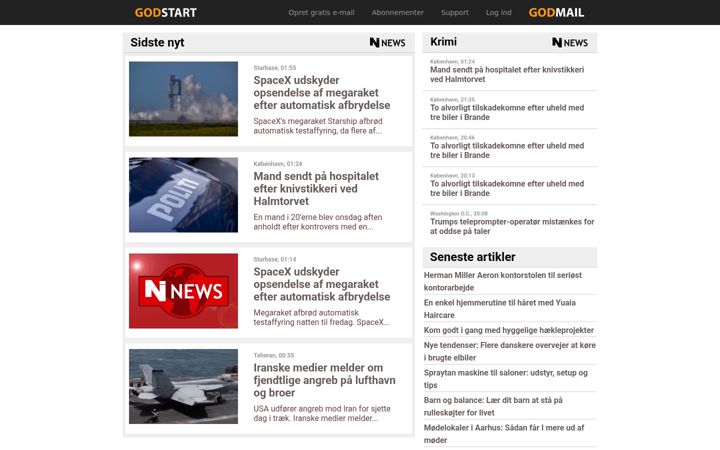Open the red N NEWS placeholder thumbnail
Screen dimensions: 720x450
point(183,291)
